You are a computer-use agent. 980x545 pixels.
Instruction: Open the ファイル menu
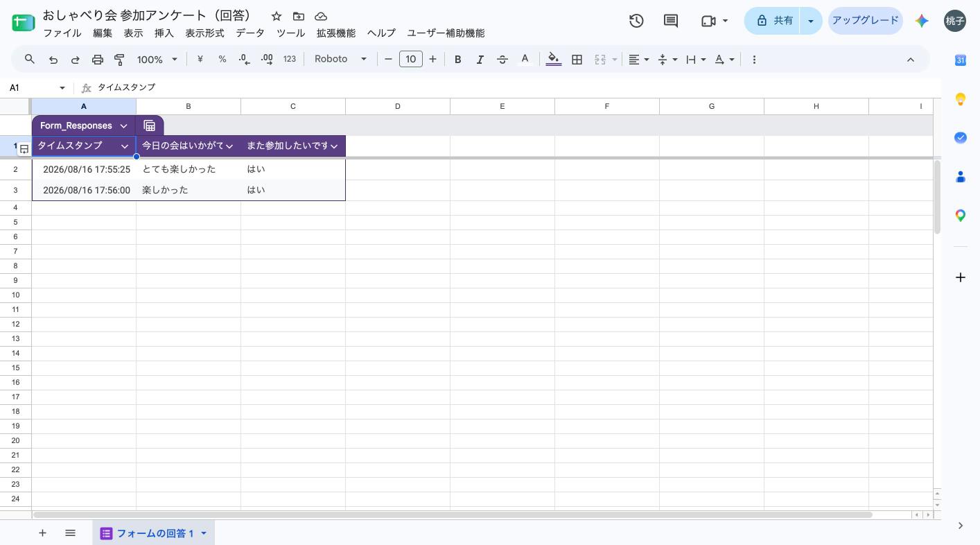[x=62, y=33]
